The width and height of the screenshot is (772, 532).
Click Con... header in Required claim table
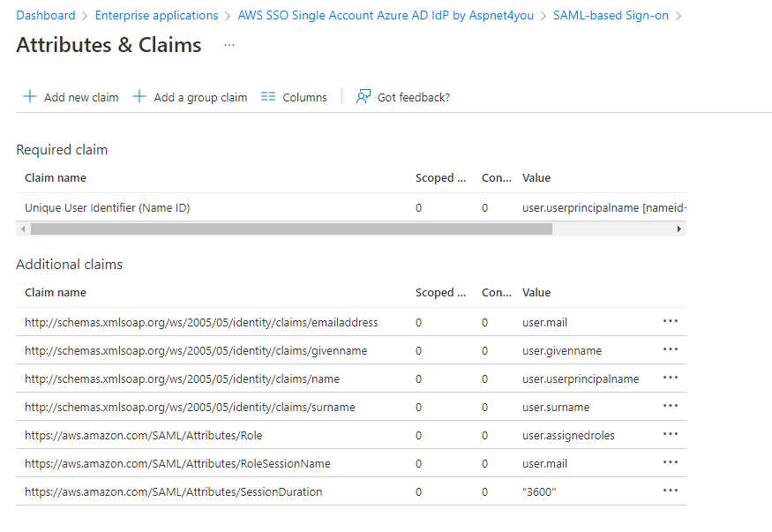pos(497,177)
